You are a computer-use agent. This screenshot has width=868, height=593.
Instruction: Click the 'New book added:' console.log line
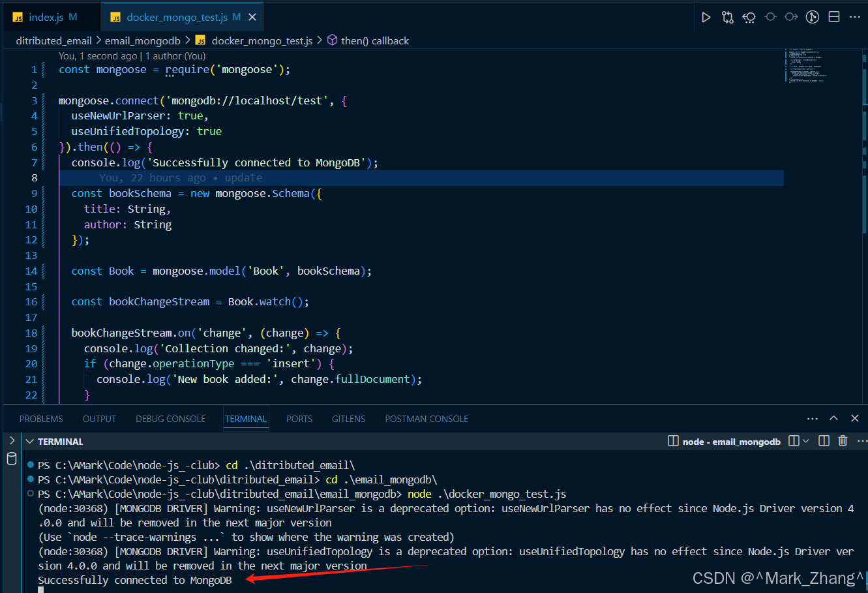click(259, 379)
